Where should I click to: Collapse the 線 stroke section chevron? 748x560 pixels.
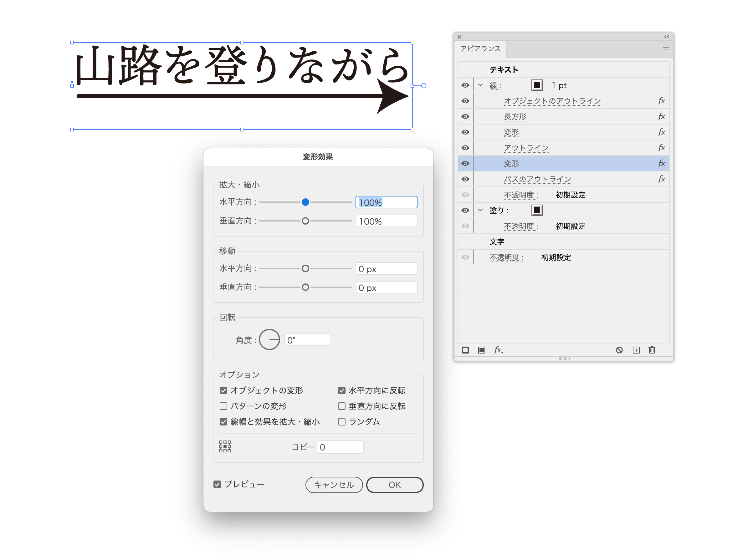pyautogui.click(x=480, y=85)
